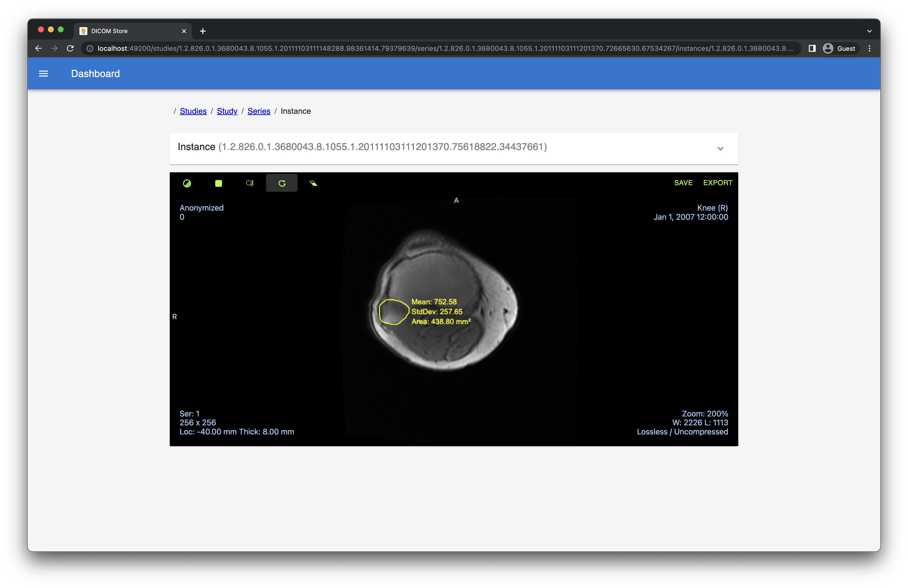
Task: Select the solid square pan tool
Action: pyautogui.click(x=218, y=183)
